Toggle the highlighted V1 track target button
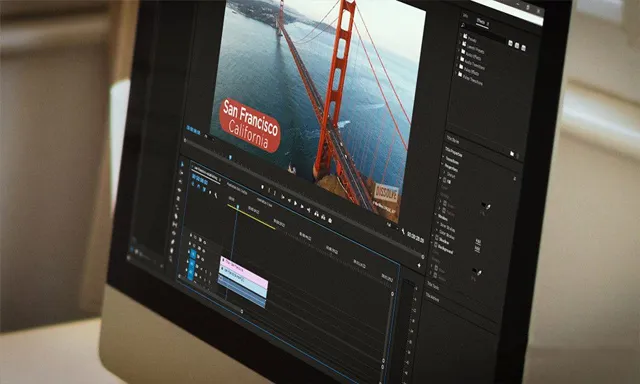The width and height of the screenshot is (640, 384). [193, 255]
